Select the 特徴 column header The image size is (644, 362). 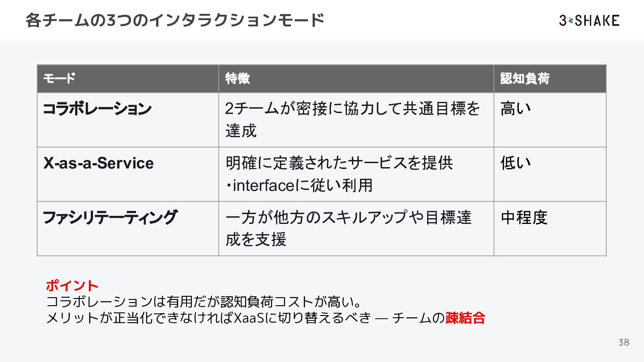tap(237, 79)
